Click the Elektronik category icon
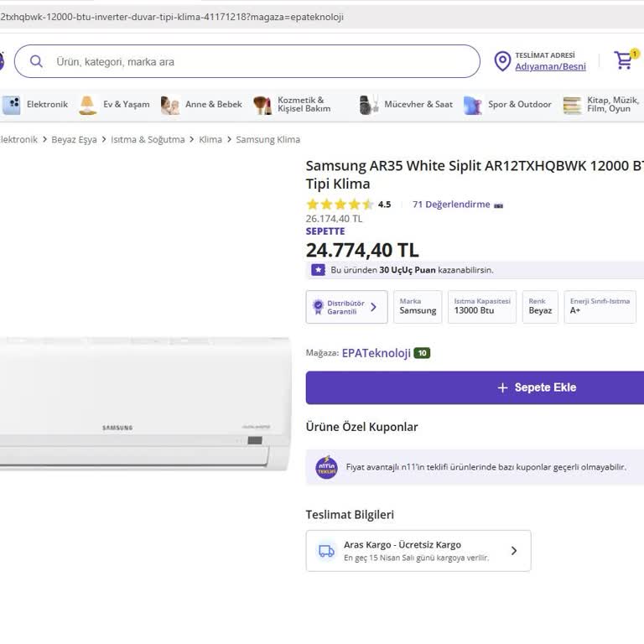644x644 pixels. 12,104
